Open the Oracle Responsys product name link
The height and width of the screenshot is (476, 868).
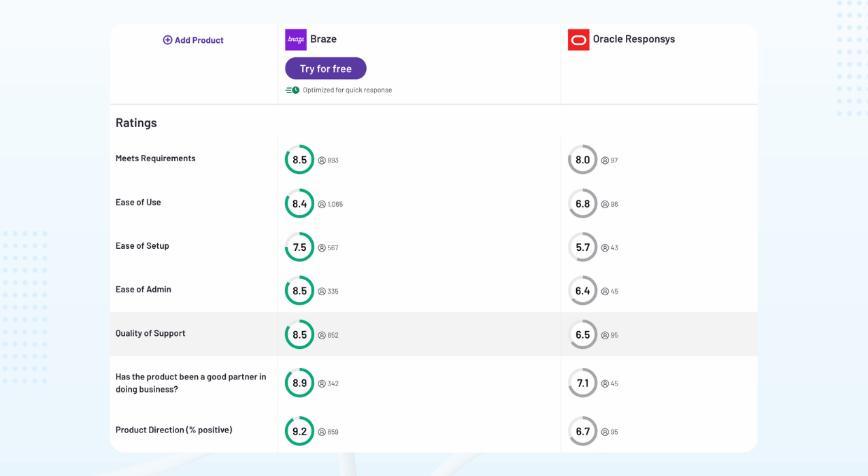point(633,39)
